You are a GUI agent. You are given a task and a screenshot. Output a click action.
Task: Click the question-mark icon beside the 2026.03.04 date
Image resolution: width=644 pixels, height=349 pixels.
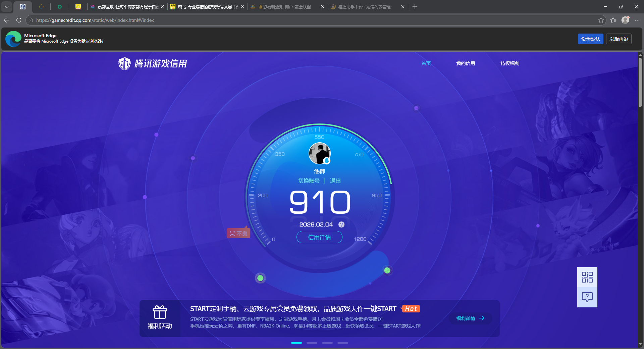(341, 225)
